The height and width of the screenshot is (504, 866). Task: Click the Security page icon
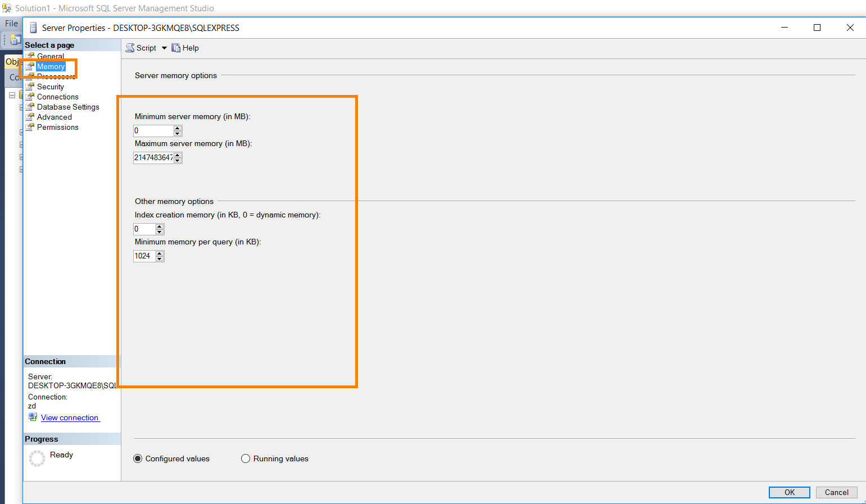30,87
